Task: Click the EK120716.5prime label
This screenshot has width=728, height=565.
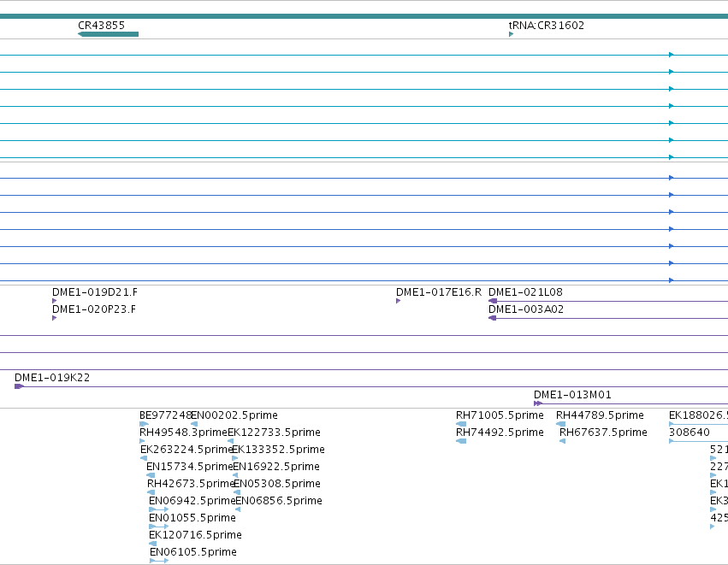Action: pos(195,535)
